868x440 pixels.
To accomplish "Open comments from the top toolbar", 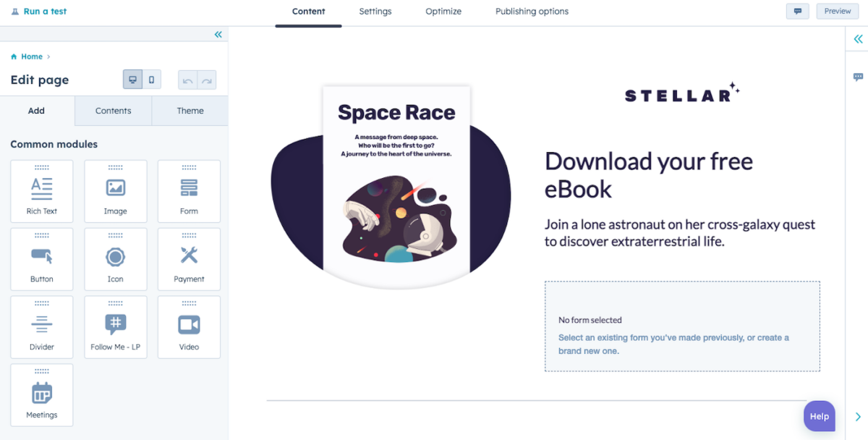I will [x=798, y=11].
